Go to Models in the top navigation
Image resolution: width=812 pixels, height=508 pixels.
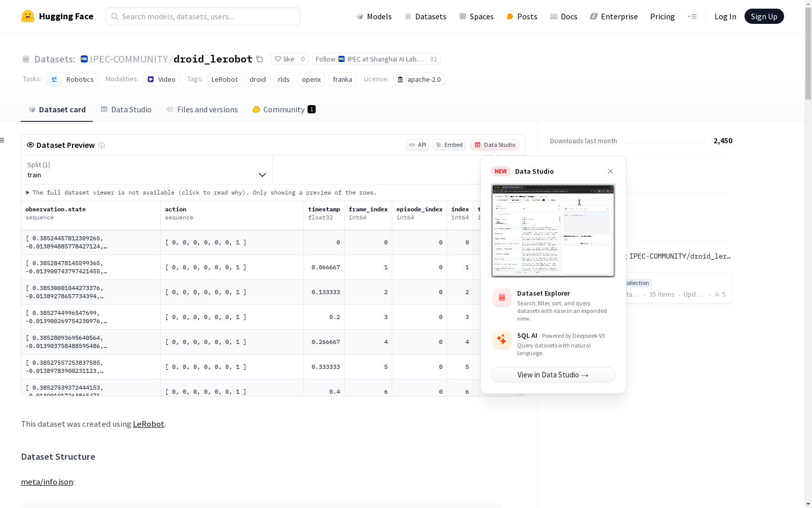point(374,16)
